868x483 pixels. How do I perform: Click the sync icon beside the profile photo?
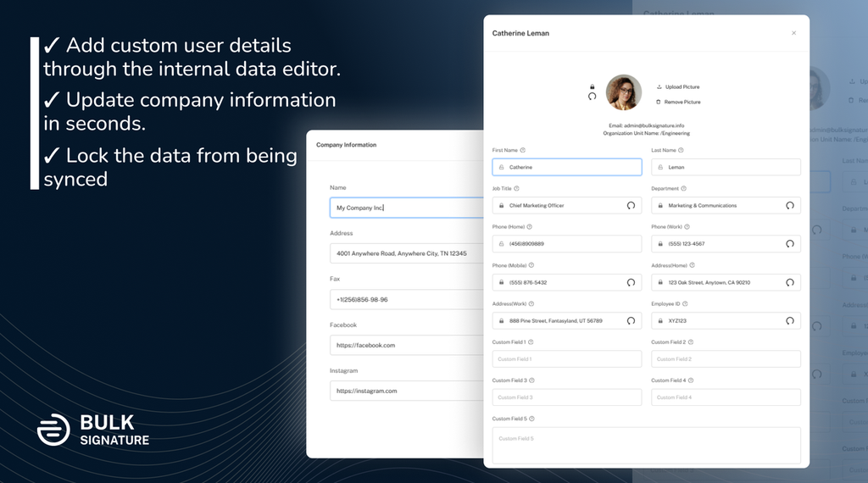point(593,97)
